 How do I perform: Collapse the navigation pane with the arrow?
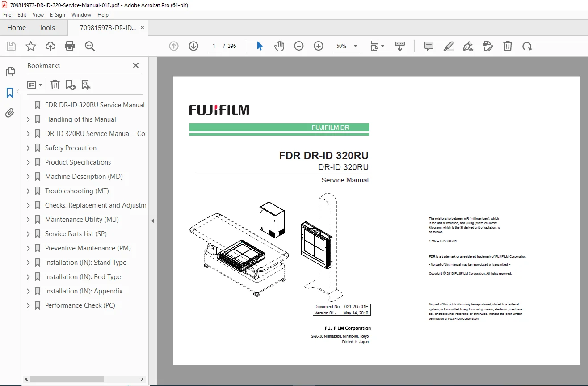pyautogui.click(x=152, y=221)
